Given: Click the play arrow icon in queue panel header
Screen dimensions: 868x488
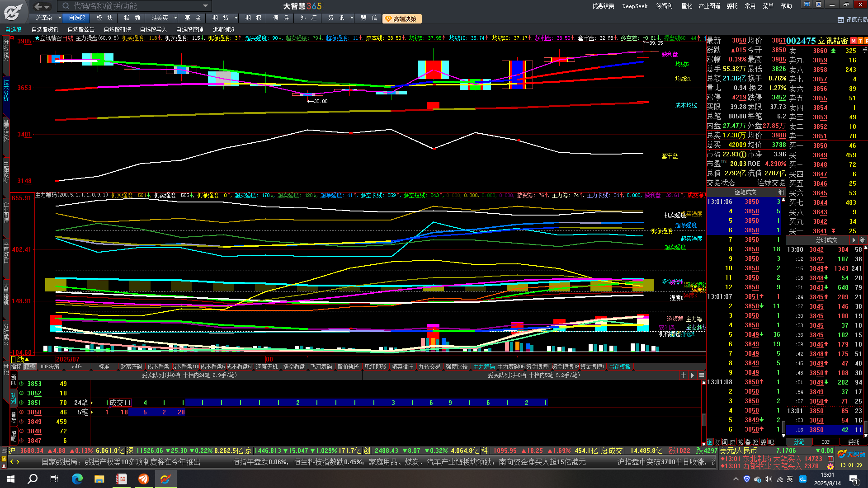Looking at the screenshot, I should (692, 375).
